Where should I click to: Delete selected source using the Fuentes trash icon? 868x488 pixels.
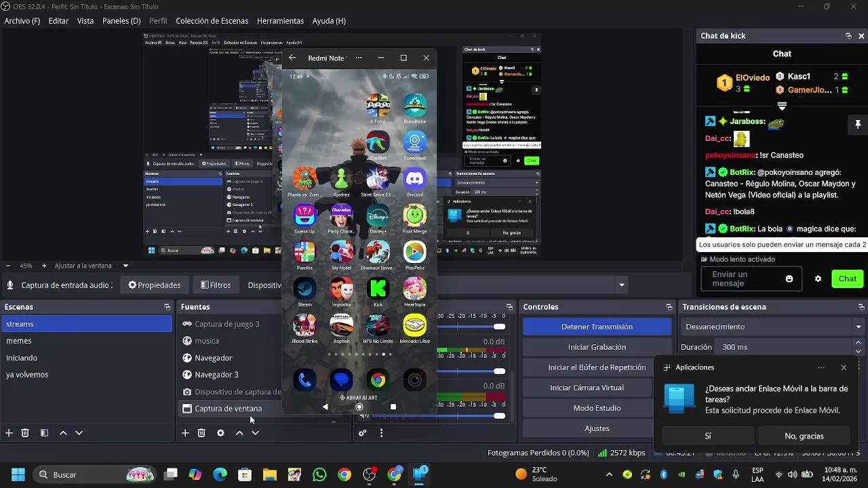click(x=201, y=433)
